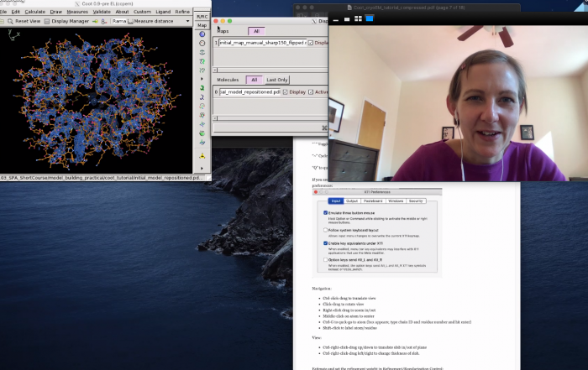Image resolution: width=588 pixels, height=370 pixels.
Task: Click 'Emulate three button mouse' text in PDF
Action: click(x=351, y=213)
